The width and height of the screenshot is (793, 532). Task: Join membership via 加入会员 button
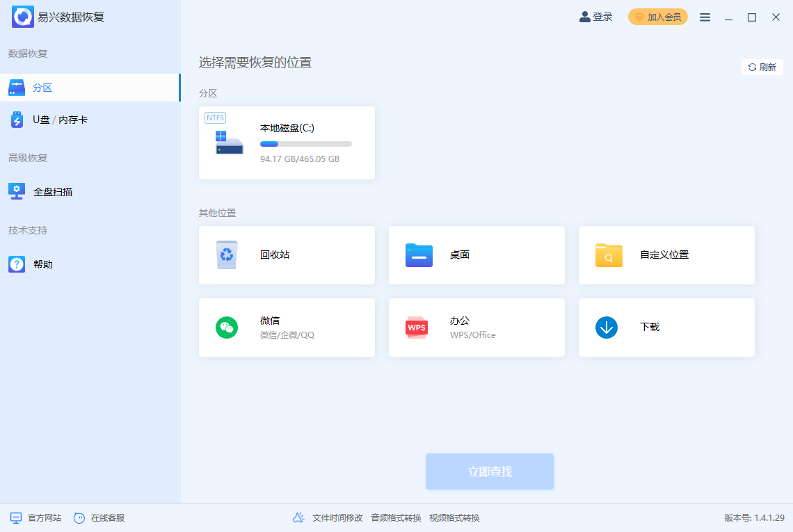click(658, 17)
